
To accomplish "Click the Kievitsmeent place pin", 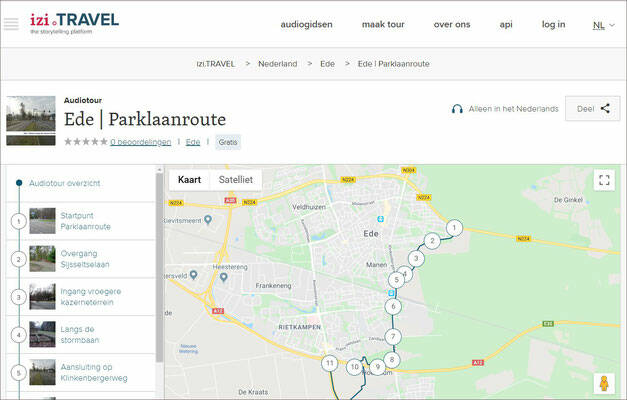I will pyautogui.click(x=208, y=220).
